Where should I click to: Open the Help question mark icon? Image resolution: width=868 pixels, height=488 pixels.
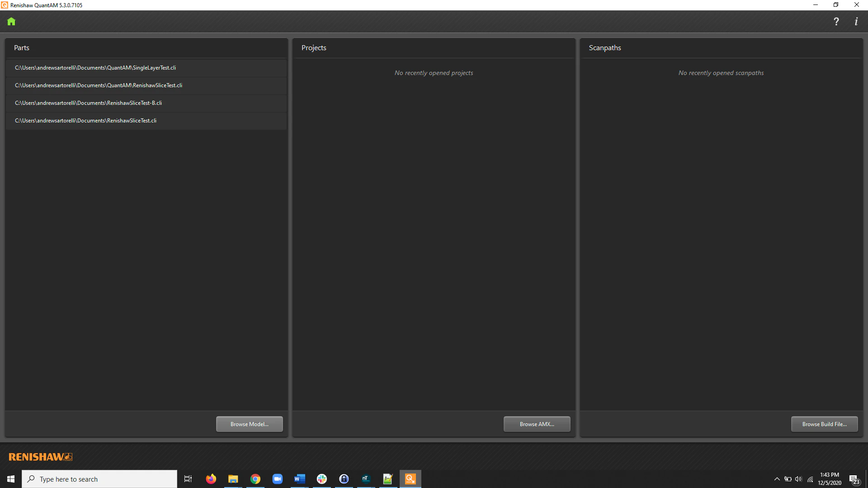(836, 22)
